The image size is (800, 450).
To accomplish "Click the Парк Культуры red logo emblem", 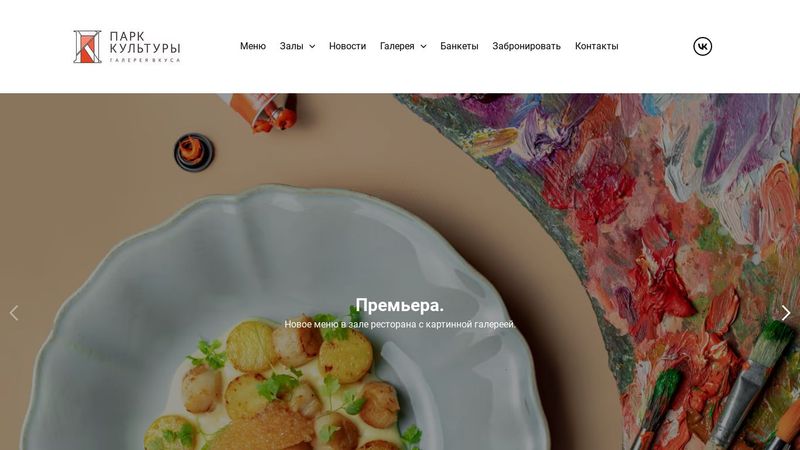I will (87, 46).
